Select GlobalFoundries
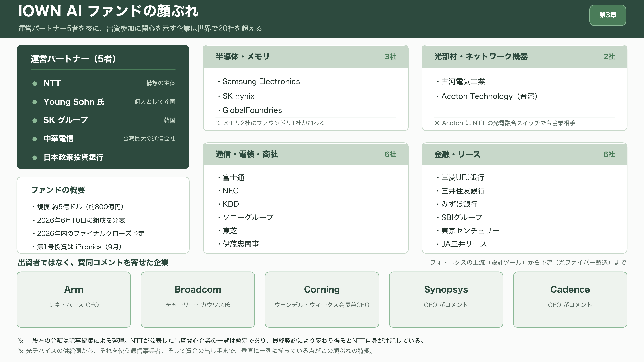The width and height of the screenshot is (644, 362). click(252, 110)
